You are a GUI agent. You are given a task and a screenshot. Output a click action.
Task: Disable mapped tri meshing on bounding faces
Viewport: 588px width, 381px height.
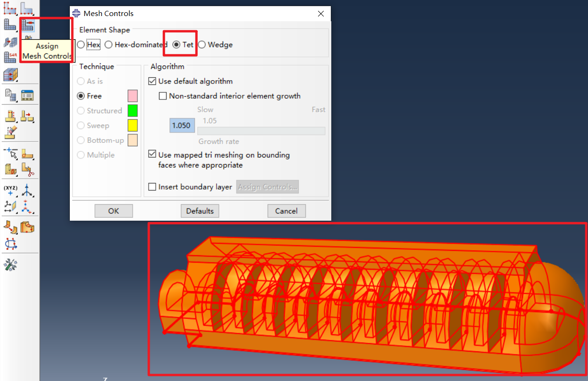tap(152, 154)
